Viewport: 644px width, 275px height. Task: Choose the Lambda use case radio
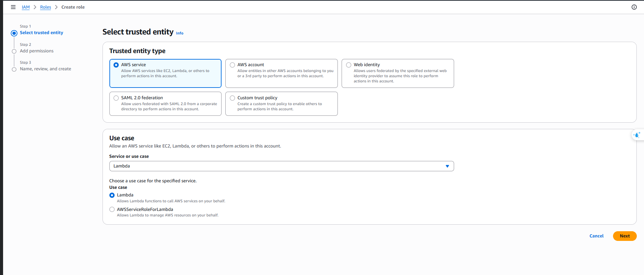tap(112, 195)
